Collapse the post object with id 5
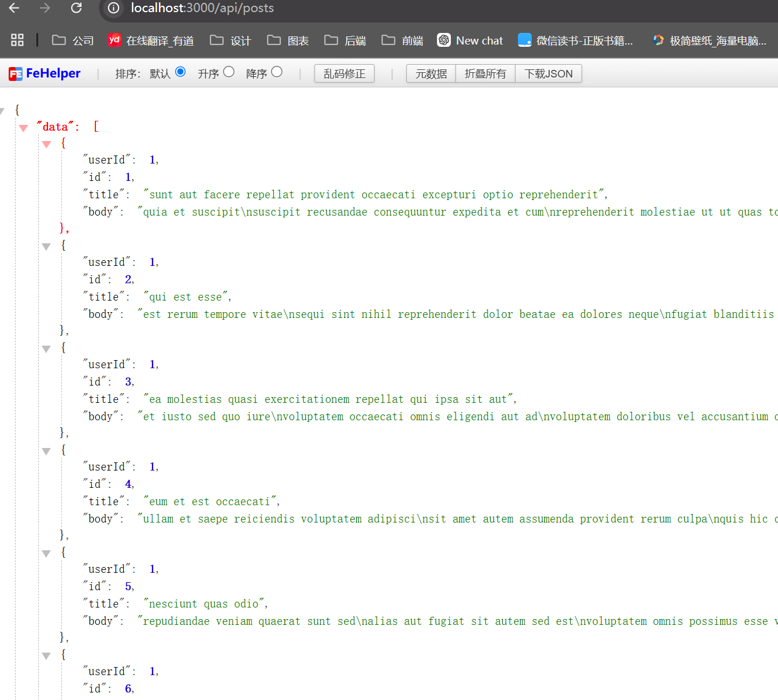778x700 pixels. click(47, 554)
